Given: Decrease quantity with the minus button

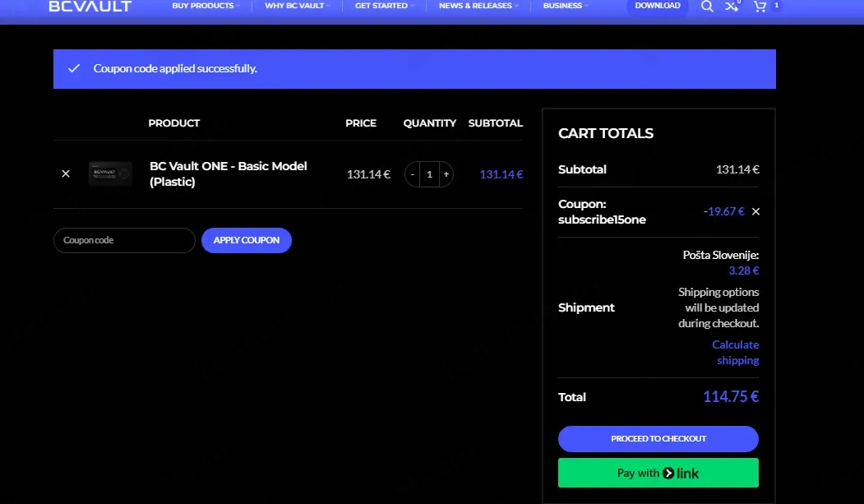Looking at the screenshot, I should click(x=412, y=174).
